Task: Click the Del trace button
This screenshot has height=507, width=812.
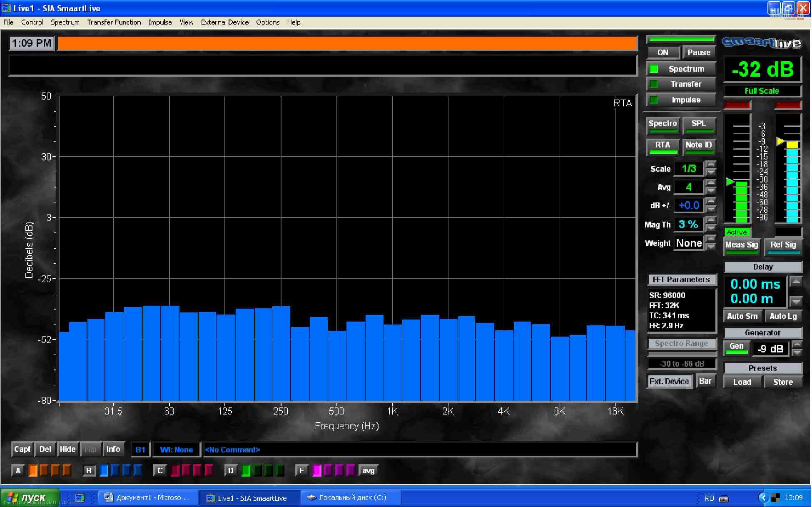Action: pyautogui.click(x=45, y=449)
